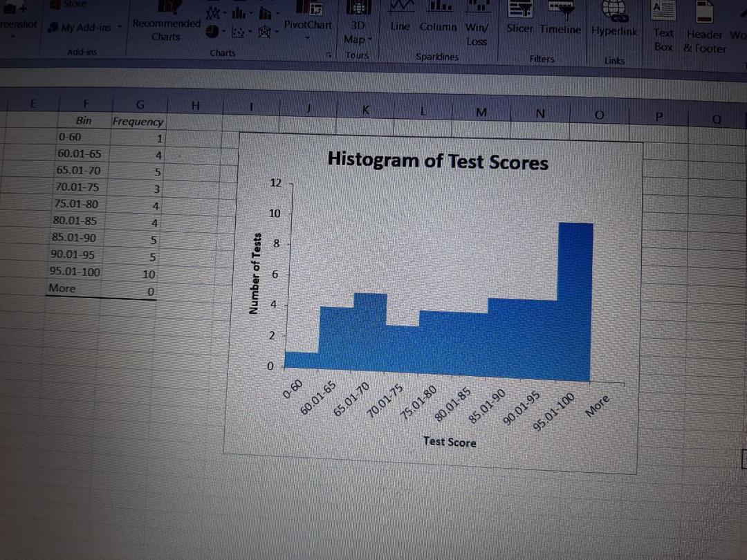Select column K header
The height and width of the screenshot is (560, 747).
[x=365, y=110]
